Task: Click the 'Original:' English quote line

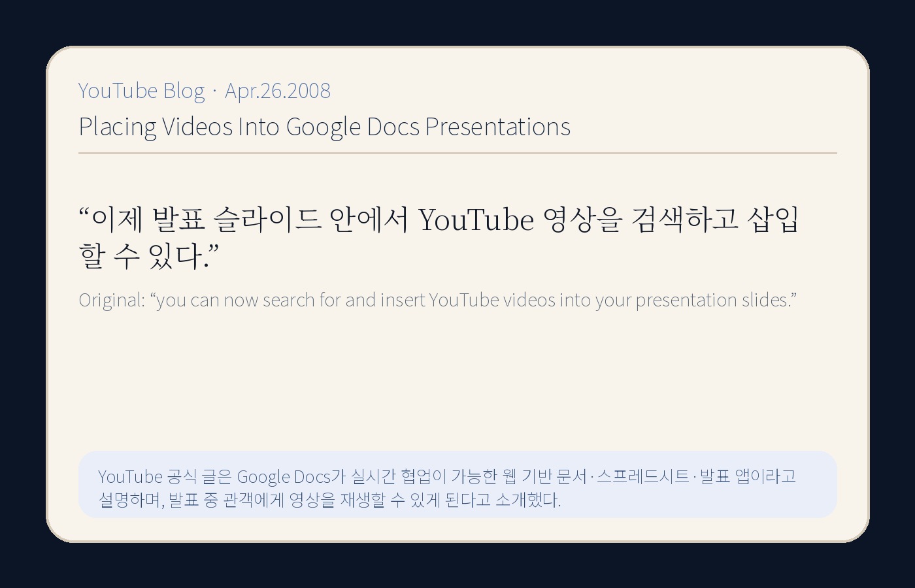Action: 437,300
